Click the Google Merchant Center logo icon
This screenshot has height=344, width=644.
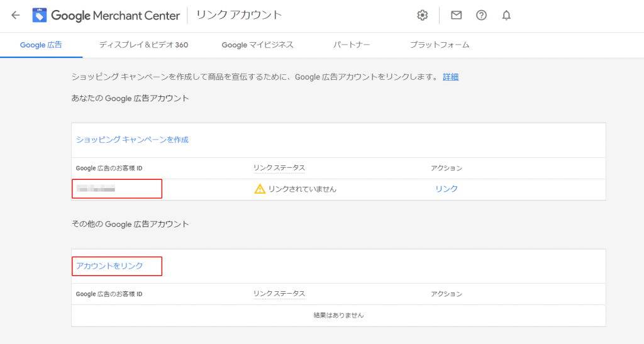40,16
